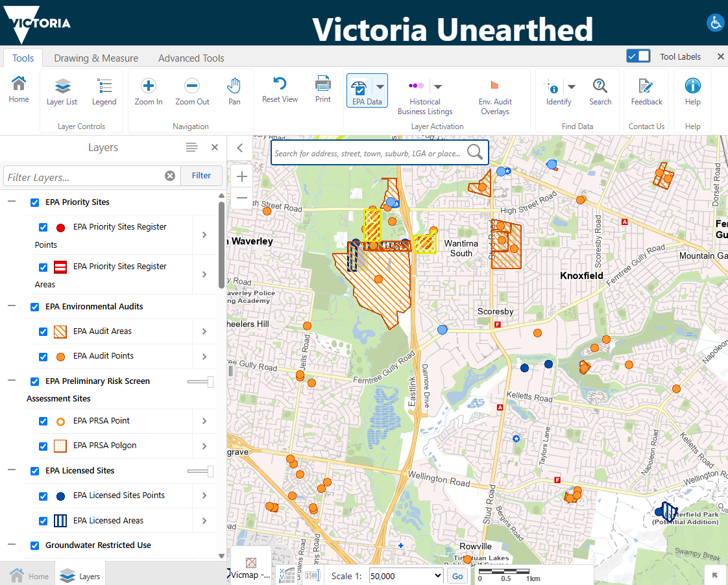The height and width of the screenshot is (585, 728).
Task: Click the map search magnifier icon
Action: pos(474,152)
